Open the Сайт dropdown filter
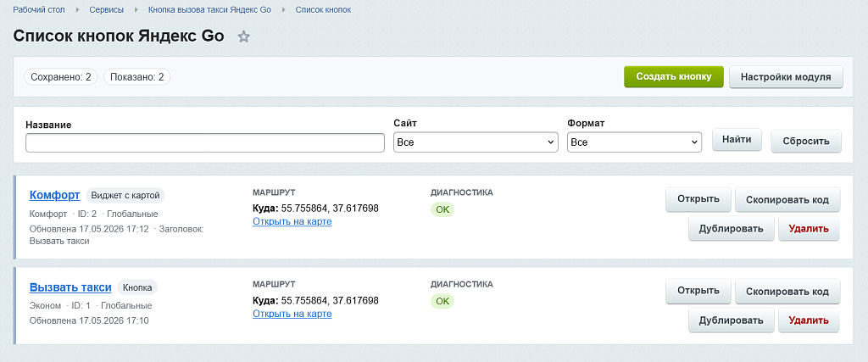The image size is (868, 362). click(x=476, y=142)
